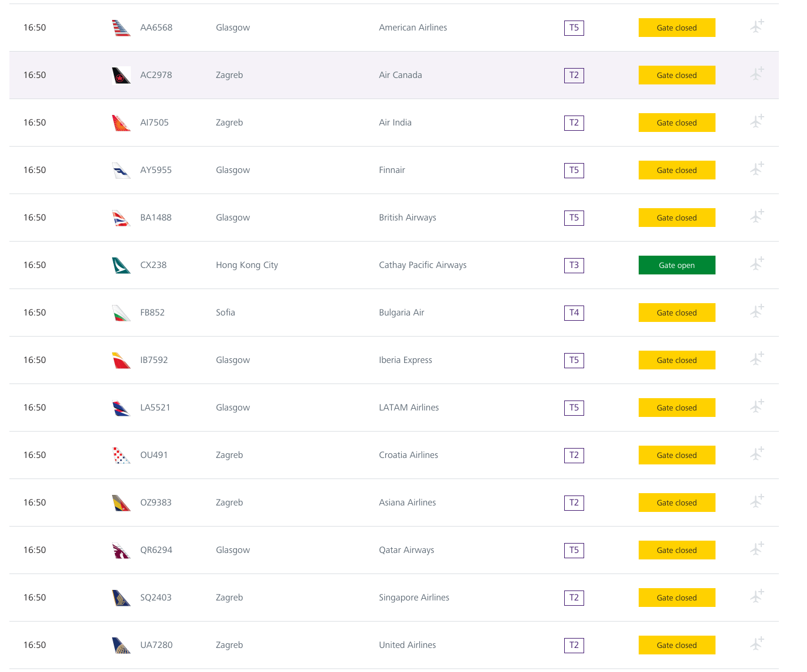Open flight number AI7505

pos(154,123)
